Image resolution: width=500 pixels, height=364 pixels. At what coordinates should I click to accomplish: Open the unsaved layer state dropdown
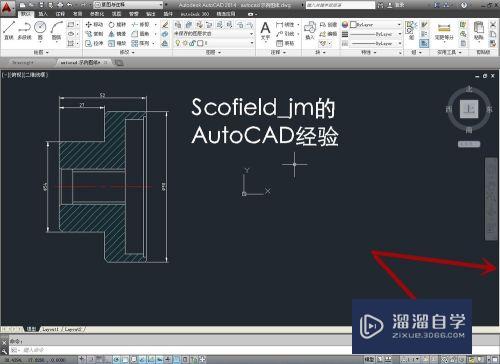point(214,34)
